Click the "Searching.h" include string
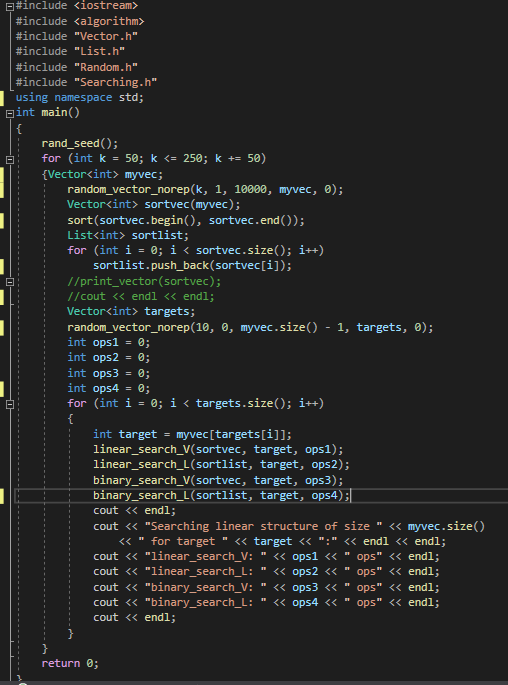 pos(115,82)
